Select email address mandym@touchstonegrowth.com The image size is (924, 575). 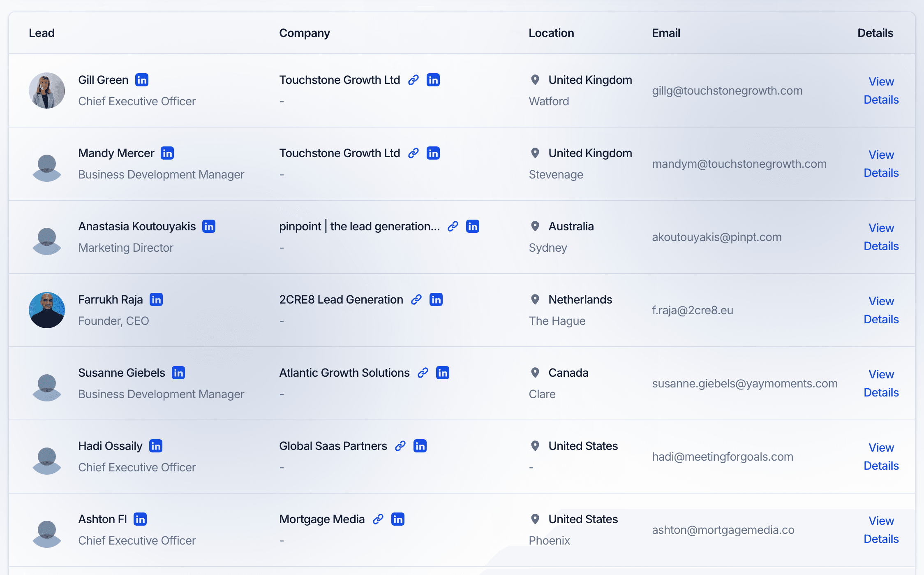click(x=739, y=164)
